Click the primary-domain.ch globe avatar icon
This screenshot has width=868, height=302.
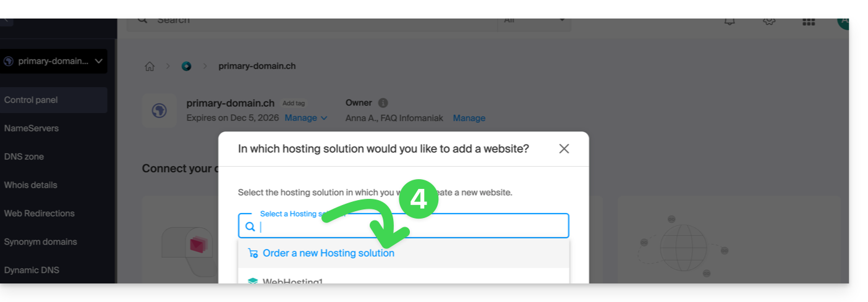click(x=159, y=111)
